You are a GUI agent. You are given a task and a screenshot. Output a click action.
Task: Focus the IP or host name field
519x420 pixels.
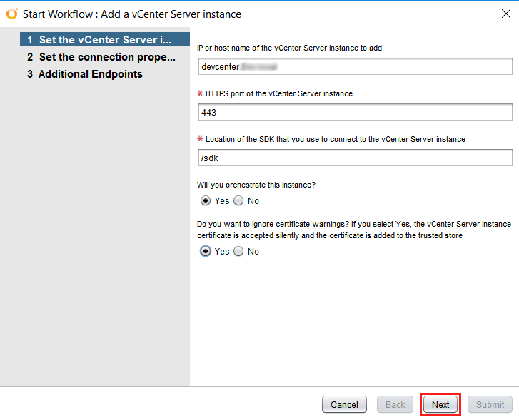tap(355, 66)
